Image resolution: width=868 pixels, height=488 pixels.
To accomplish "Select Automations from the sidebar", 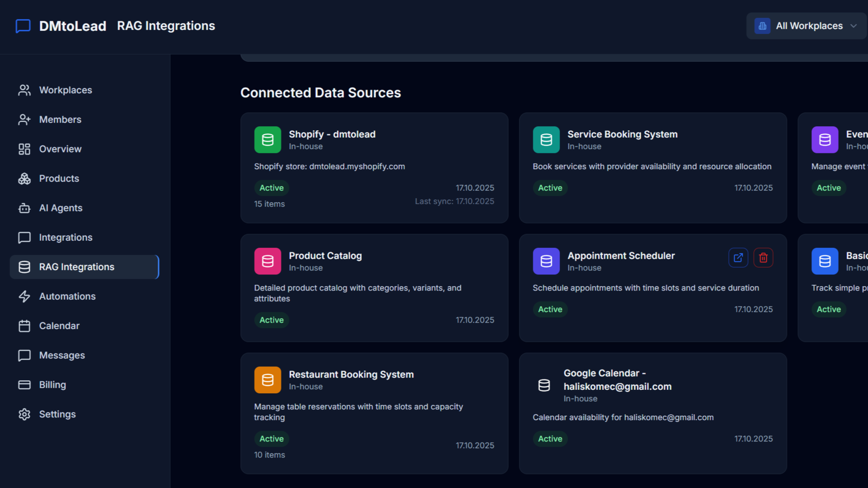I will tap(67, 297).
